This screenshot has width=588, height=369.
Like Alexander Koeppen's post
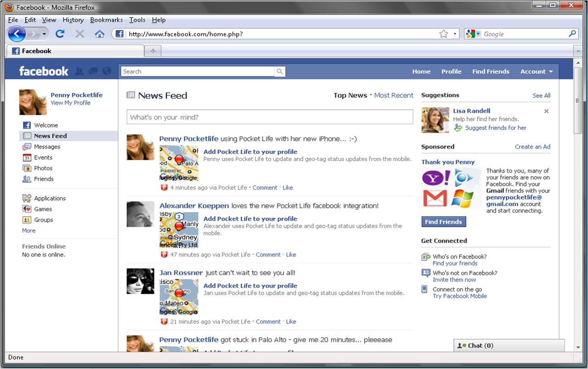tap(291, 255)
